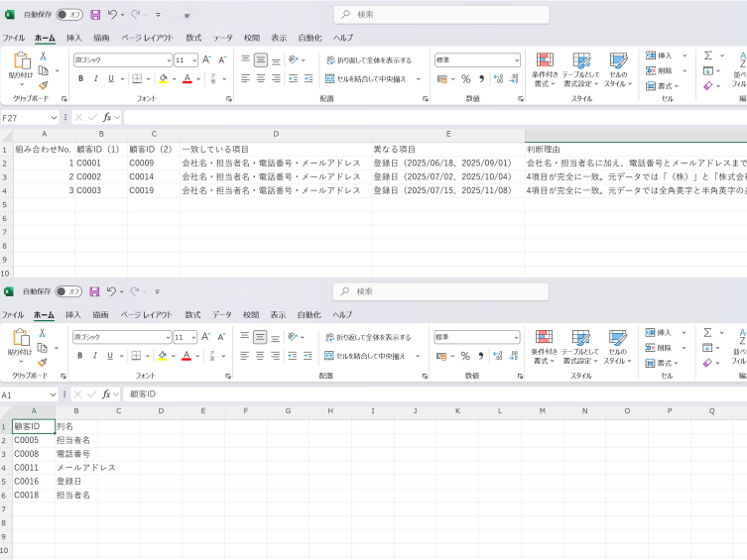Open font name dropdown in upper window
747x560 pixels.
pyautogui.click(x=169, y=60)
